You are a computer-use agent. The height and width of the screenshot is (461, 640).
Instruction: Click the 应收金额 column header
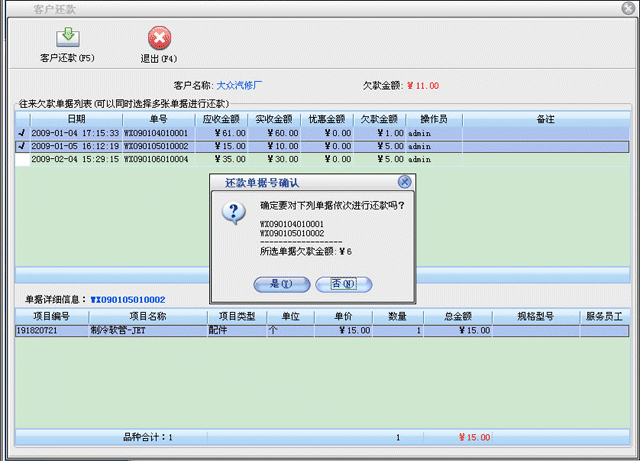(x=224, y=119)
